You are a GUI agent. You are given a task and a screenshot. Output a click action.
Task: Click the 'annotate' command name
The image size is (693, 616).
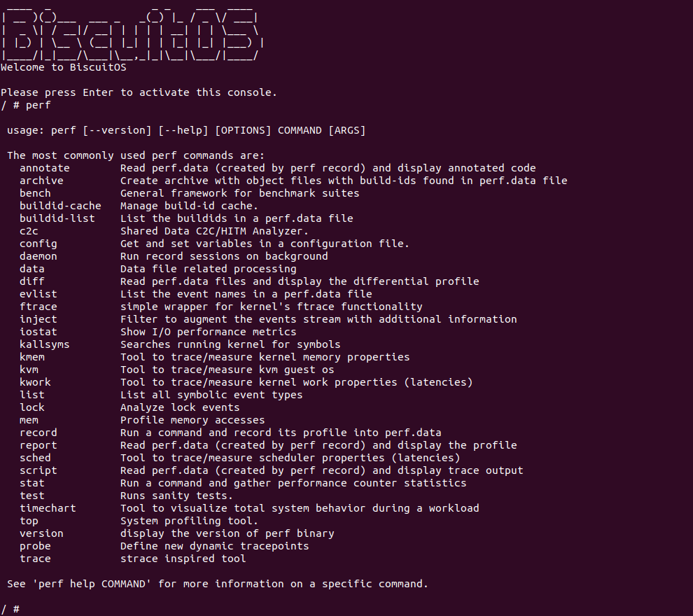click(45, 168)
